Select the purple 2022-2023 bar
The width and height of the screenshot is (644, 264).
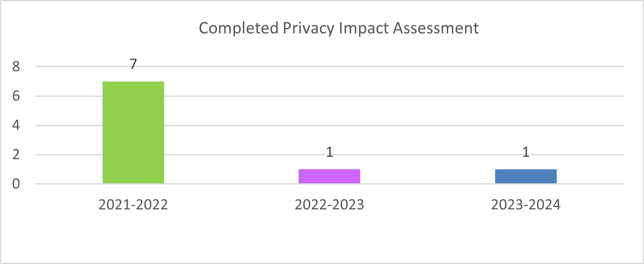point(329,176)
